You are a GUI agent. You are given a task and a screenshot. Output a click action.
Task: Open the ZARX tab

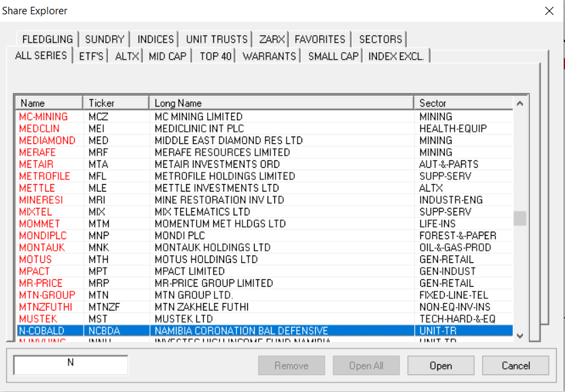(x=272, y=39)
